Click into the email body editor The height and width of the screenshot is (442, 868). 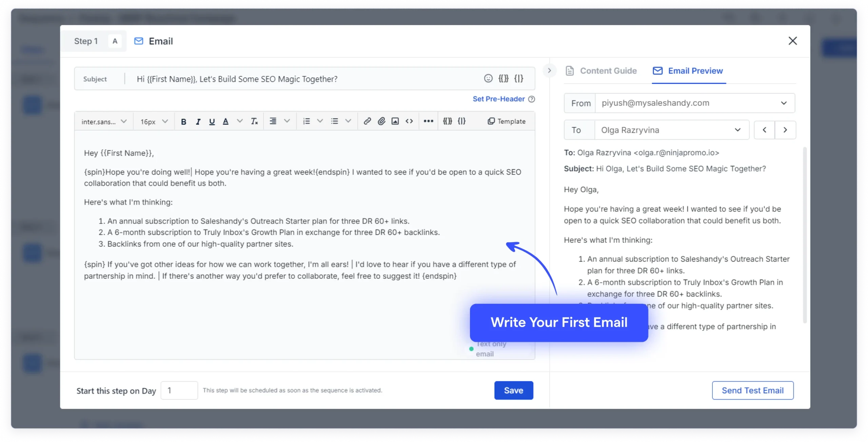click(x=304, y=245)
